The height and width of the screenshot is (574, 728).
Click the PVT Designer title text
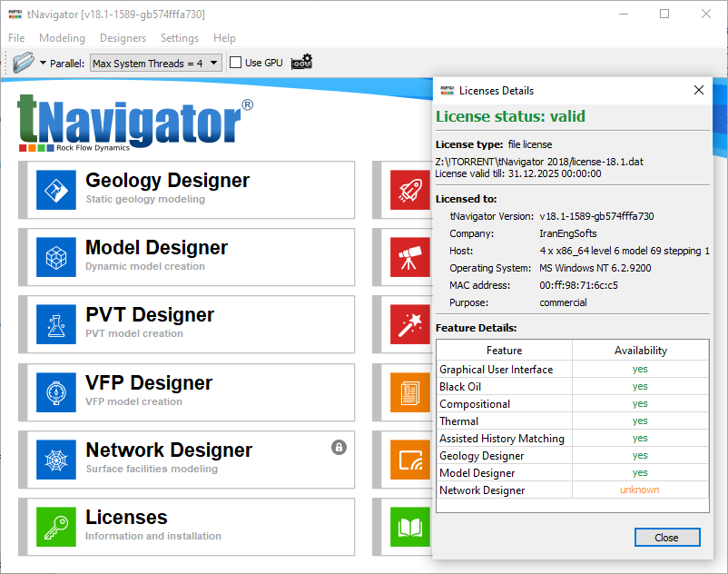pos(150,315)
